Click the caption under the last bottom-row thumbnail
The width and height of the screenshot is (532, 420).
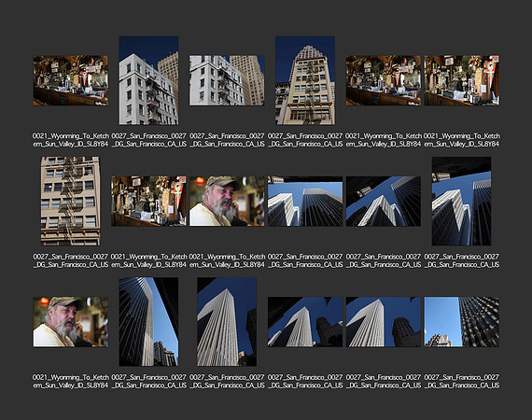(461, 382)
